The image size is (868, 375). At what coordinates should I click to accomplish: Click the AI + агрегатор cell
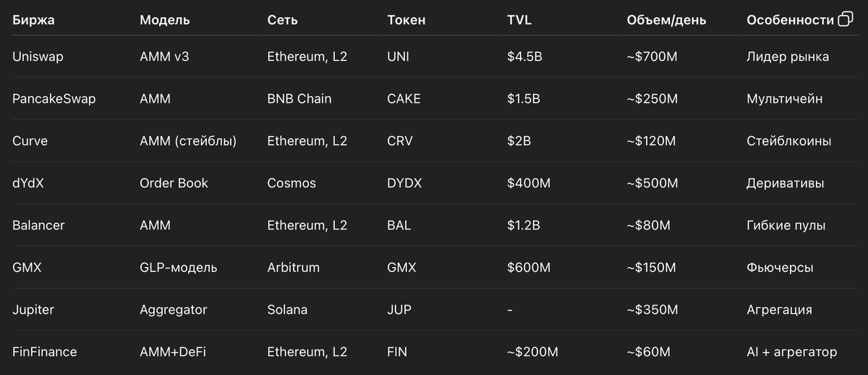coord(791,352)
